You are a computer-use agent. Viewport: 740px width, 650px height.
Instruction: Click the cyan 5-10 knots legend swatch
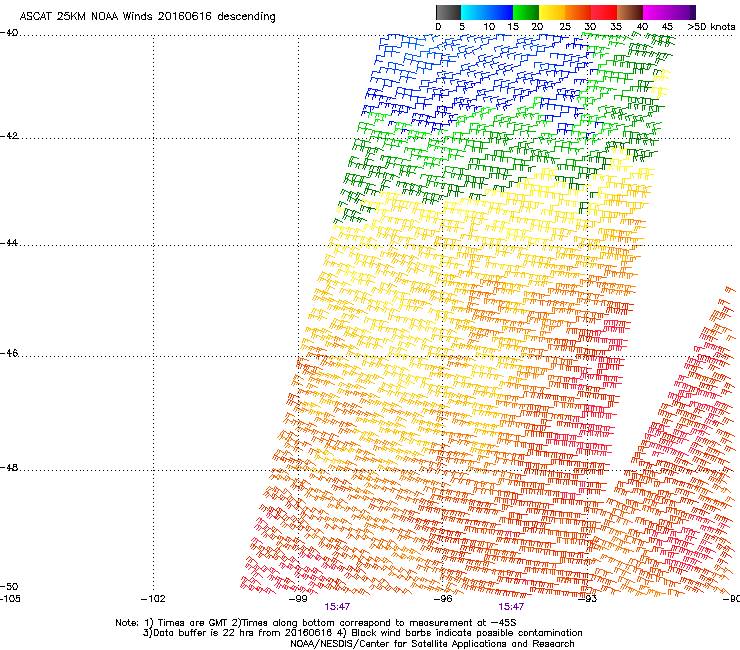pos(474,12)
